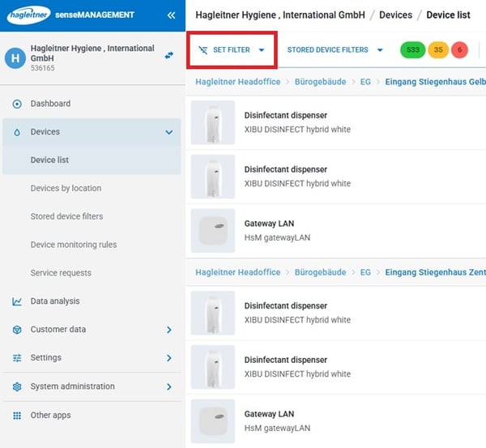
Task: Click the Settings sliders icon
Action: pos(17,358)
